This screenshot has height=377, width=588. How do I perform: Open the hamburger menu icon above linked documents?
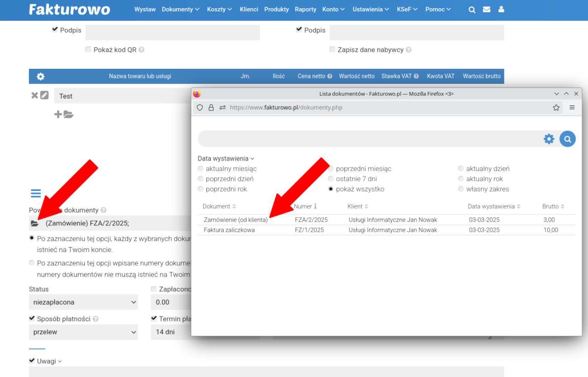[36, 193]
